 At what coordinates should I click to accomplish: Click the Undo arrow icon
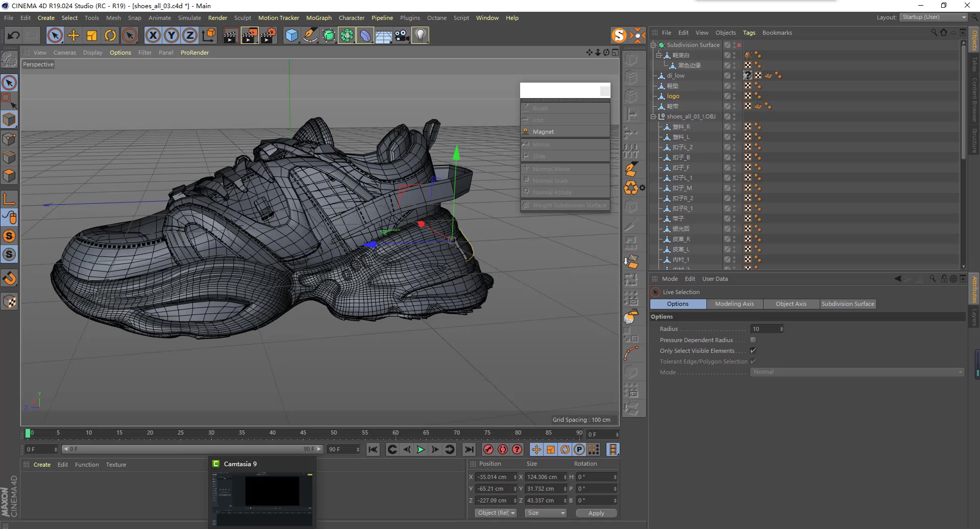(x=14, y=35)
